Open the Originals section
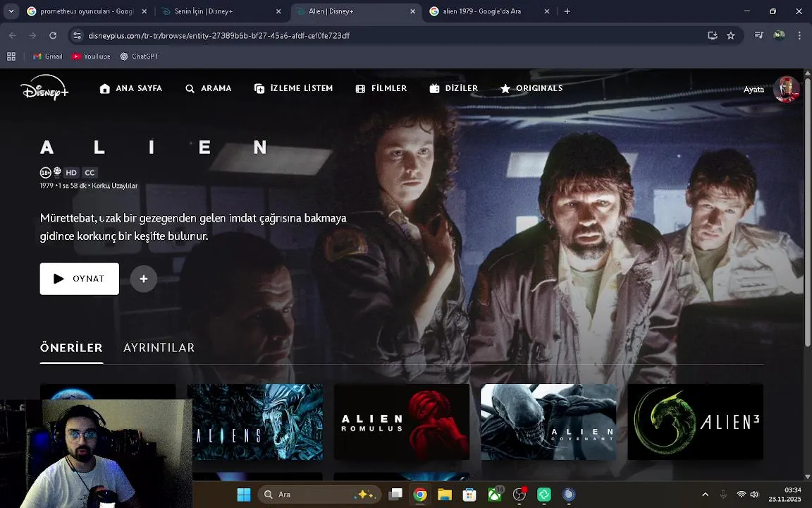This screenshot has width=812, height=508. (531, 89)
